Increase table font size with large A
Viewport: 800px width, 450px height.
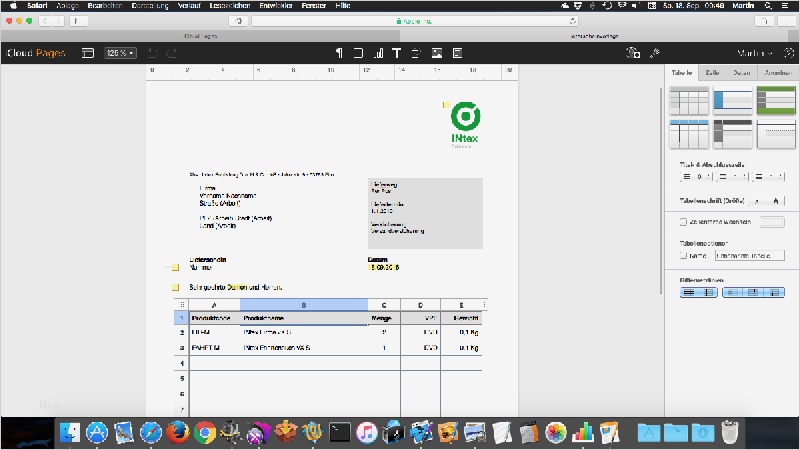point(776,201)
